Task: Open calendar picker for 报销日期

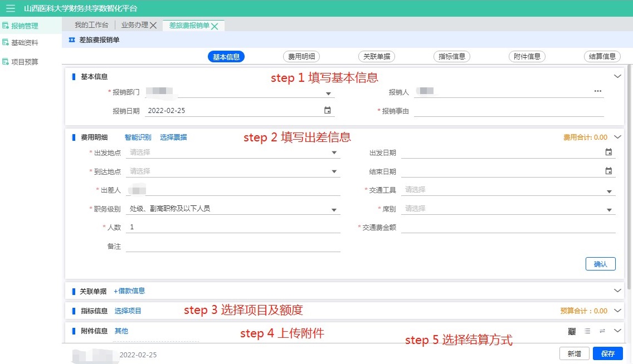Action: (x=328, y=110)
